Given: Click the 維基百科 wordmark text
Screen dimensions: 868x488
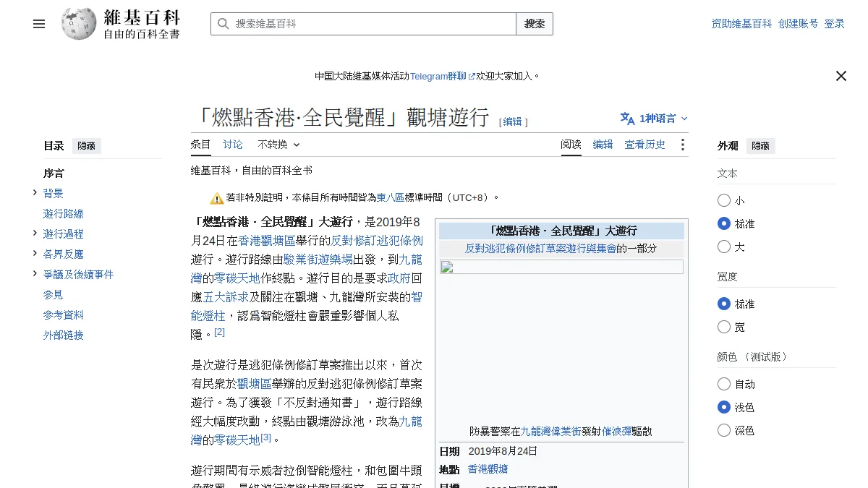Looking at the screenshot, I should click(x=142, y=17).
